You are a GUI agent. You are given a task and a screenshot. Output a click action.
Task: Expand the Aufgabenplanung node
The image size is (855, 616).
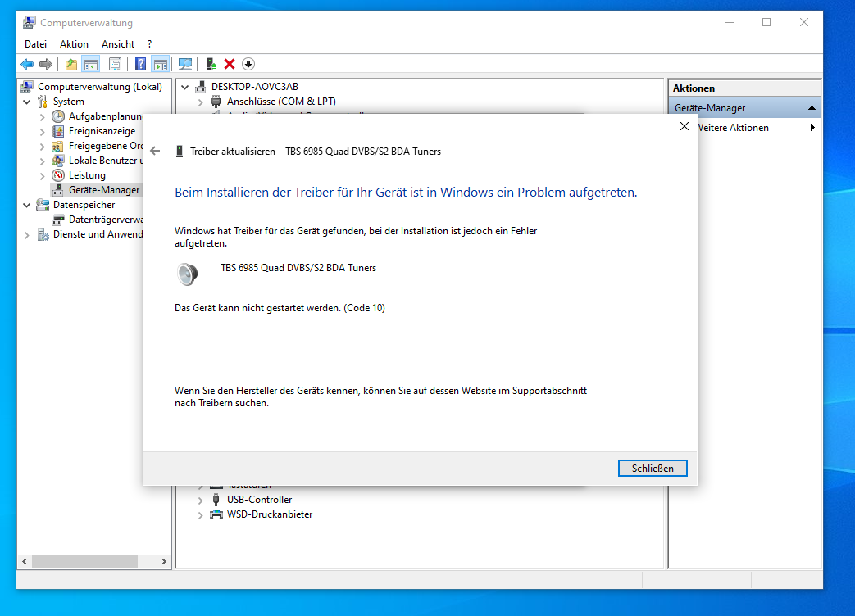(42, 116)
